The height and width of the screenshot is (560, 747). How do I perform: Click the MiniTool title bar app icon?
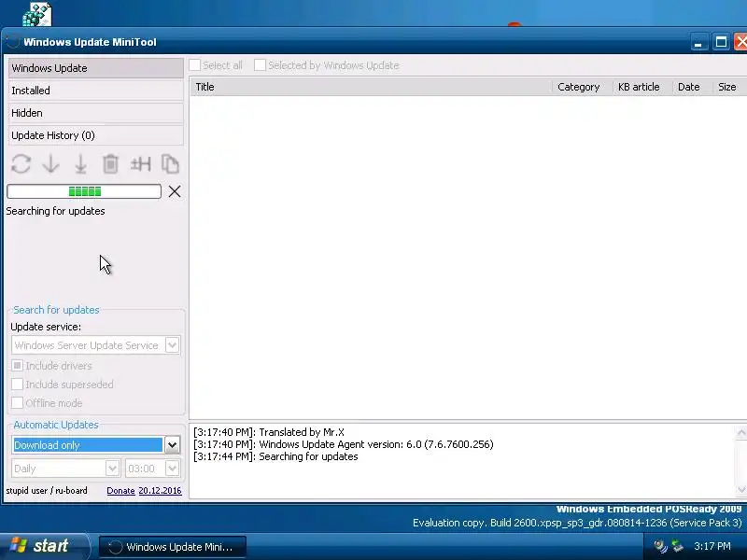[13, 42]
